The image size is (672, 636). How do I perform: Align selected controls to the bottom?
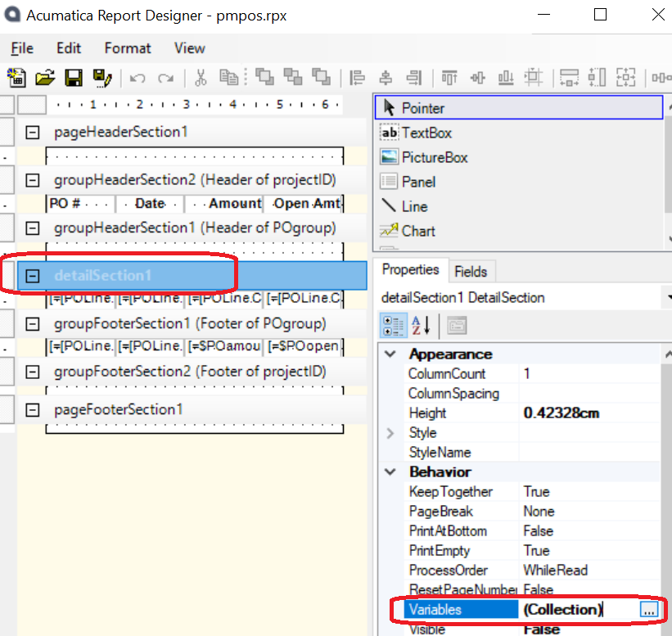pos(506,78)
